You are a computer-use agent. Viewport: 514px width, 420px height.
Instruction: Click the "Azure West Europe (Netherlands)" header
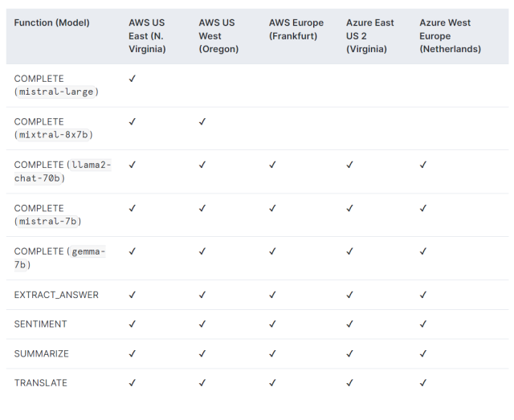click(450, 36)
